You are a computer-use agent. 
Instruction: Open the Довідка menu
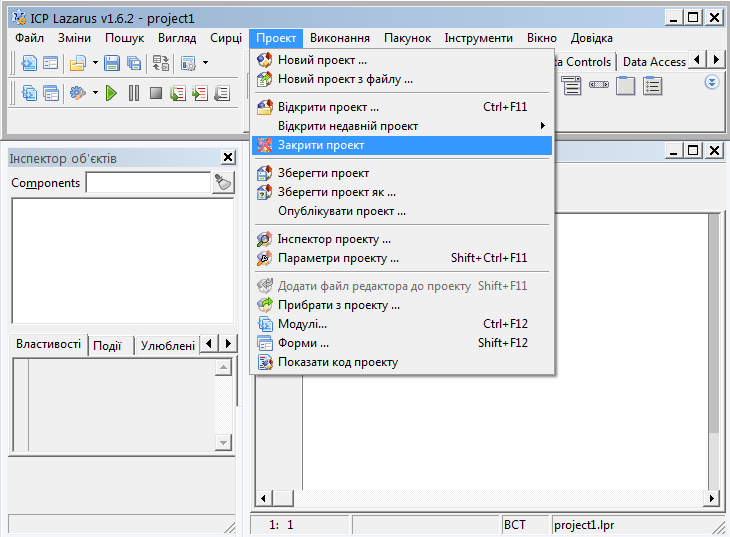592,38
